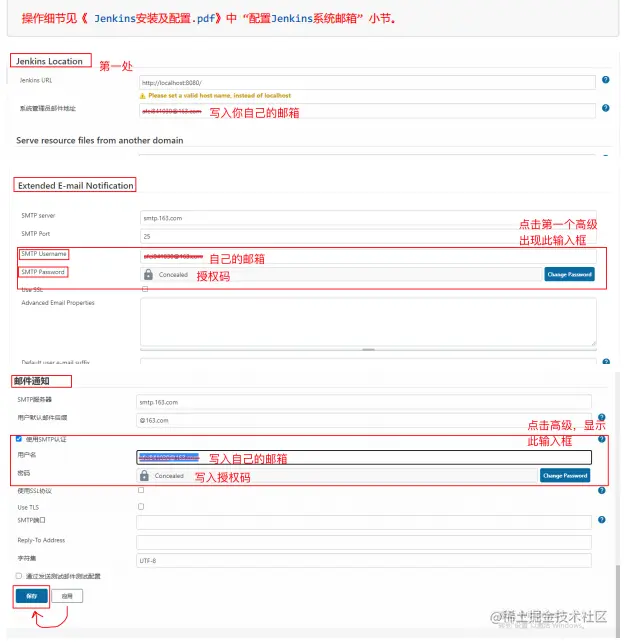
Task: Focus the system admin email address field
Action: coord(367,111)
